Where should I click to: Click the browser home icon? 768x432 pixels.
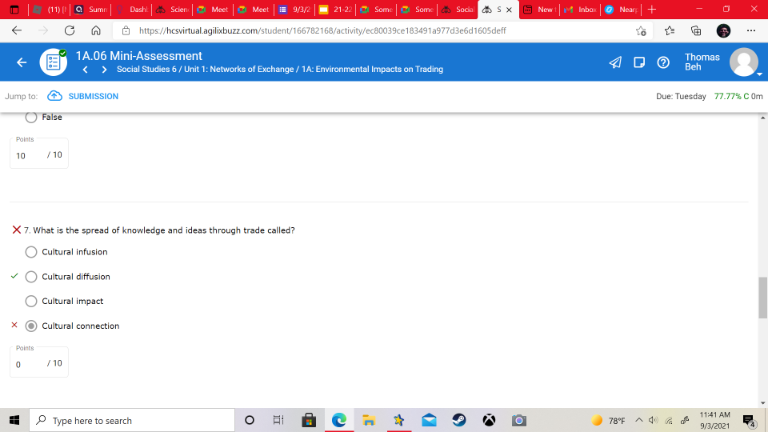(97, 30)
